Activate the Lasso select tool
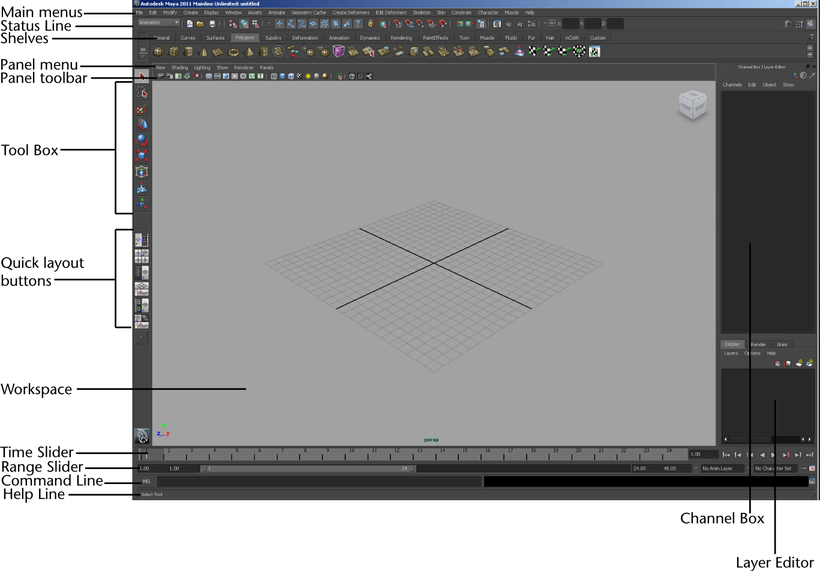 [142, 93]
